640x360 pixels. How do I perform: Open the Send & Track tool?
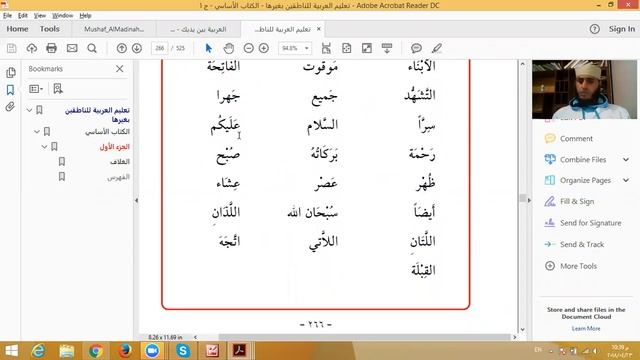[x=582, y=244]
